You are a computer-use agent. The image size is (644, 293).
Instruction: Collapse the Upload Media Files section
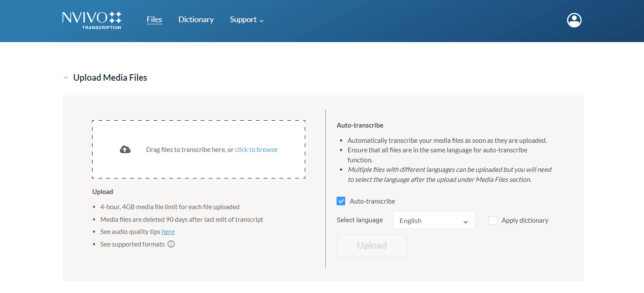click(x=66, y=78)
